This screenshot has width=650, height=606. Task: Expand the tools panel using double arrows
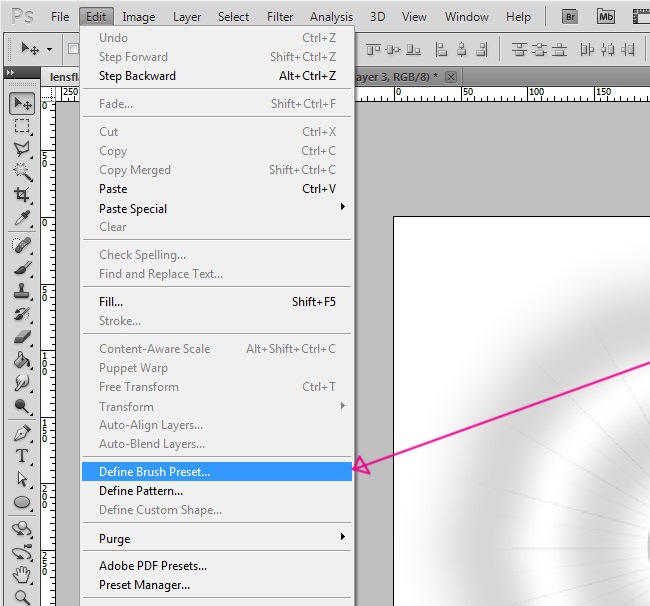[x=10, y=73]
